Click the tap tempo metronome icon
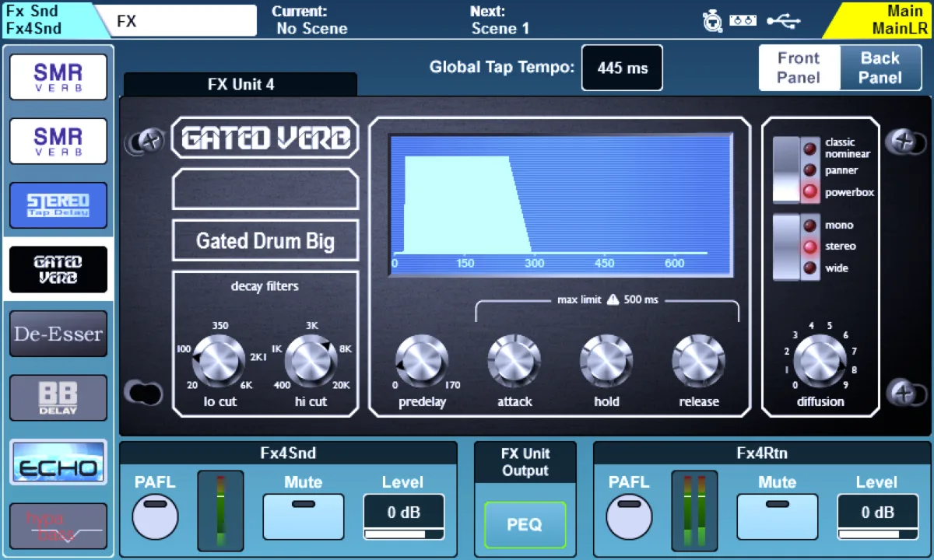 712,21
